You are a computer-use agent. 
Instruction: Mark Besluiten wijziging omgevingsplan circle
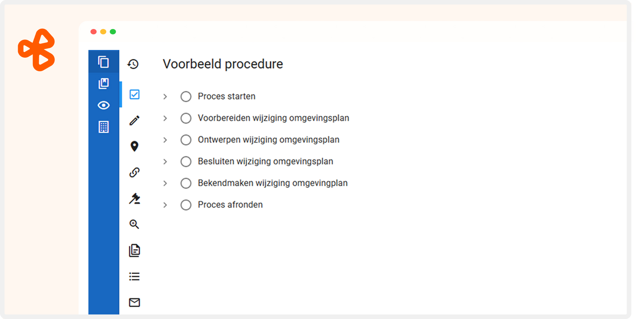(186, 161)
